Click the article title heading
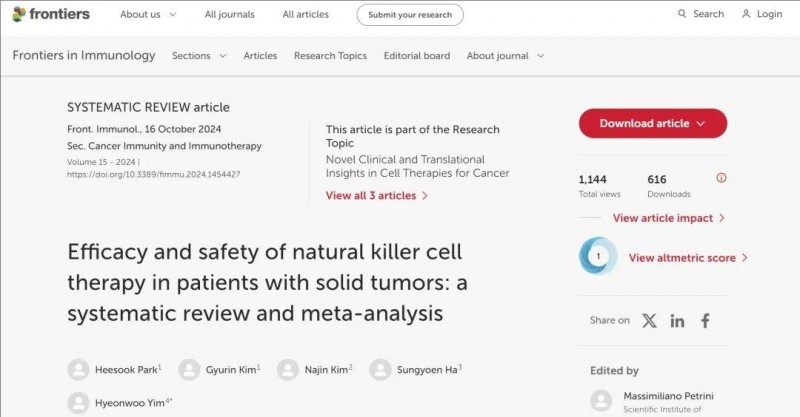This screenshot has height=417, width=800. point(267,282)
